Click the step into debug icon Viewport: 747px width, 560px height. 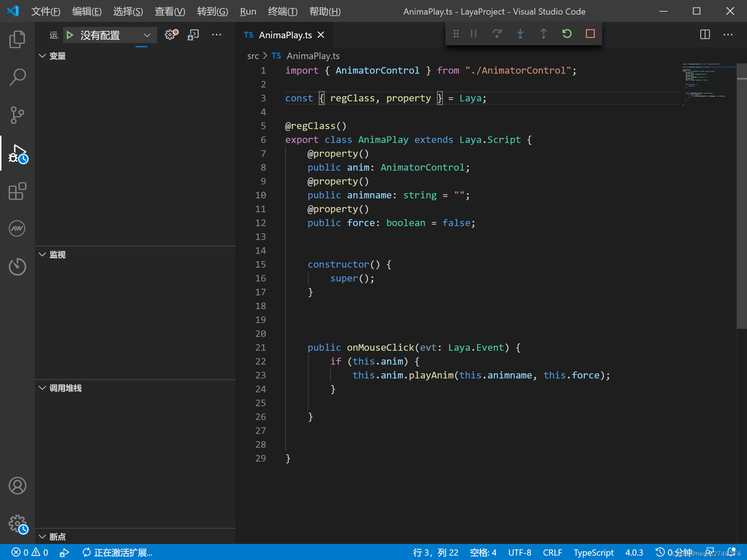point(520,34)
